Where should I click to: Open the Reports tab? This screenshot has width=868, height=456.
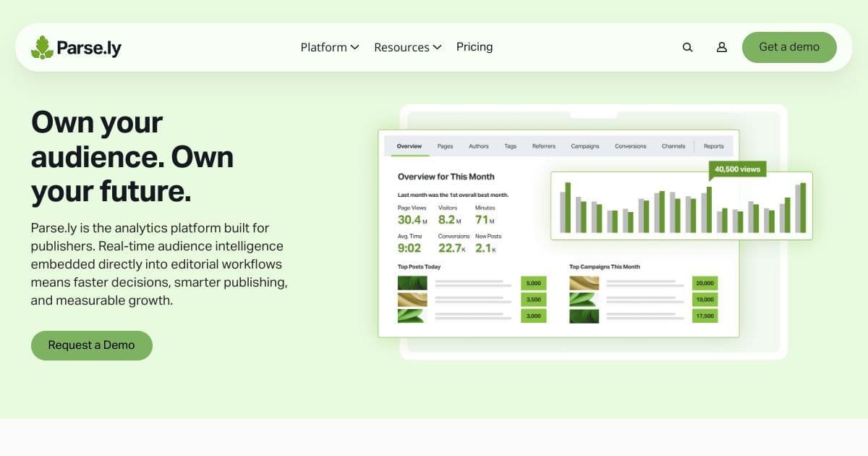click(714, 145)
